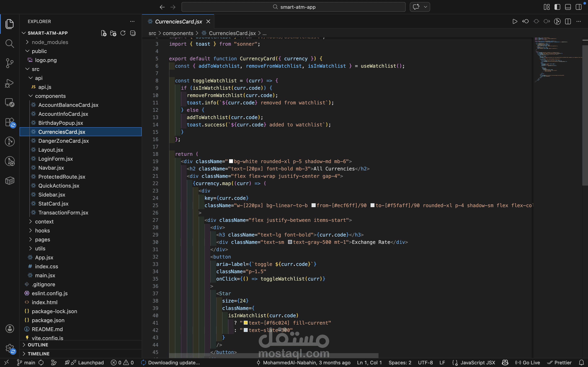This screenshot has width=588, height=367.
Task: Toggle the secondary side bar layout button
Action: pos(579,7)
